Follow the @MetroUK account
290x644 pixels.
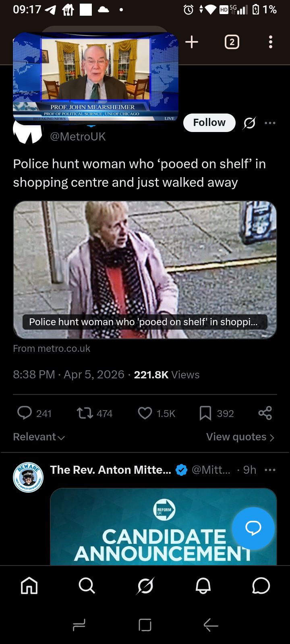click(x=209, y=123)
